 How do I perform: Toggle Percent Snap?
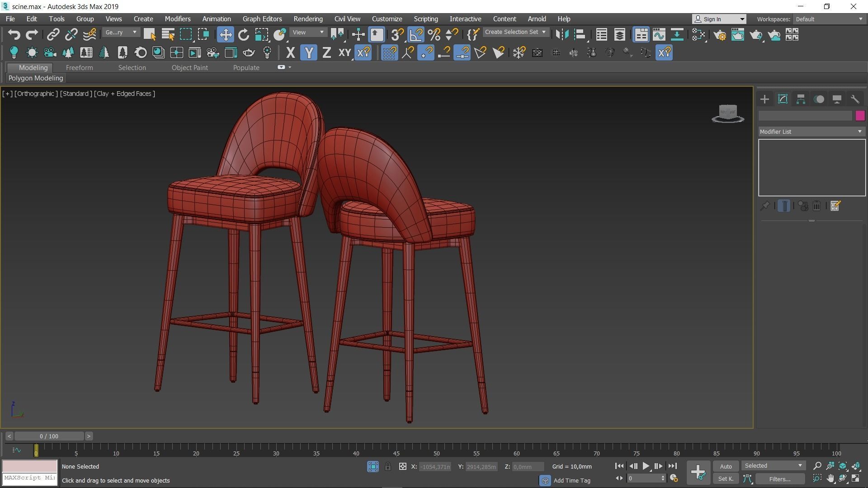click(x=434, y=35)
